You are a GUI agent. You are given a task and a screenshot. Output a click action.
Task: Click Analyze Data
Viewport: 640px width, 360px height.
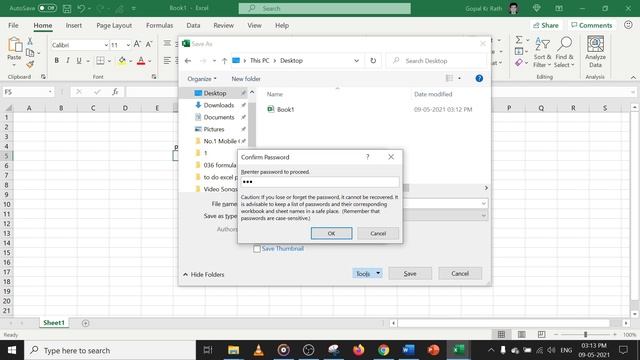[x=595, y=51]
